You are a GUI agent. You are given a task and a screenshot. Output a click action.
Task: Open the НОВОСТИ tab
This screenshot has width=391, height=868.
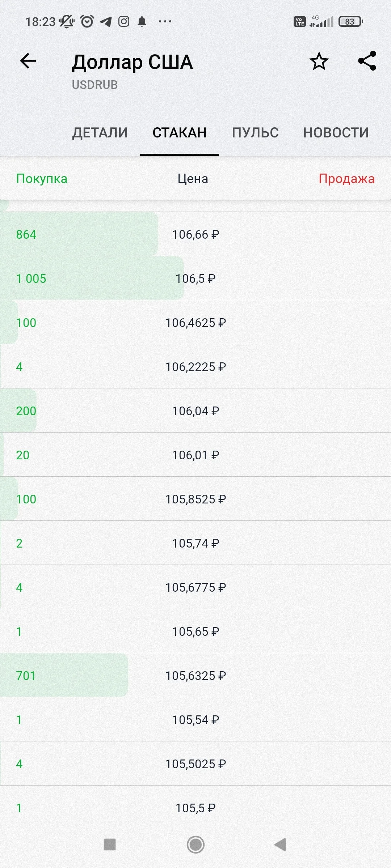[336, 133]
